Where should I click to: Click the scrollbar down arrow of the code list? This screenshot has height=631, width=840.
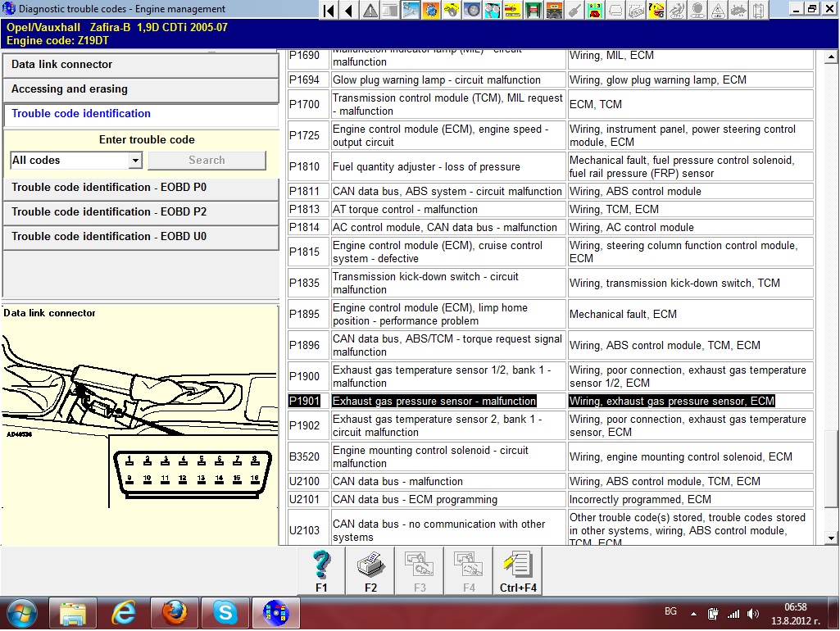(832, 538)
